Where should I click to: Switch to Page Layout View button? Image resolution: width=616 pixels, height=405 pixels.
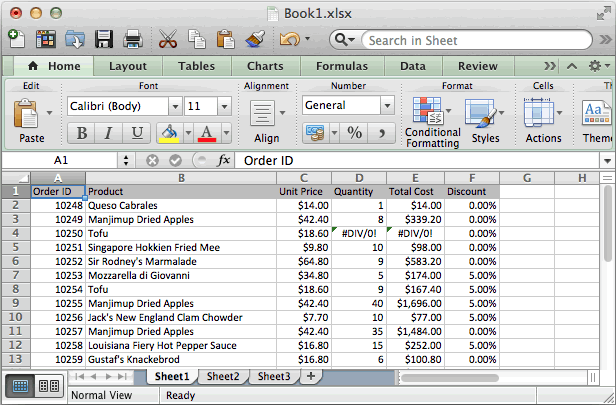(49, 386)
